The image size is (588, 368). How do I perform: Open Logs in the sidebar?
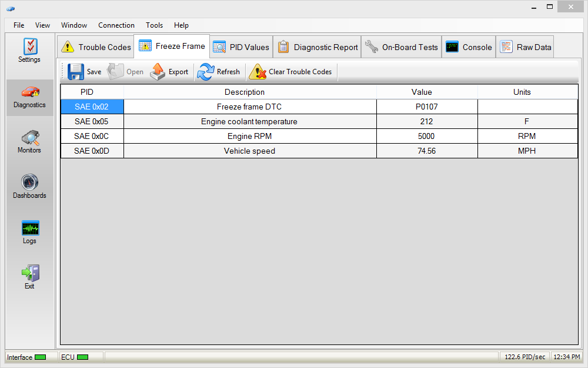[29, 231]
